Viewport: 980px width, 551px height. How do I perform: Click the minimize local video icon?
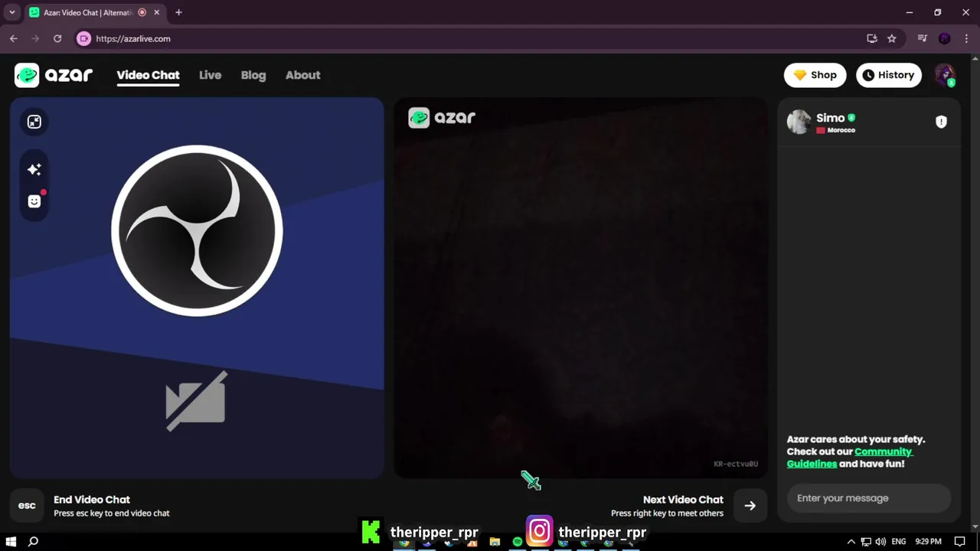(x=34, y=122)
